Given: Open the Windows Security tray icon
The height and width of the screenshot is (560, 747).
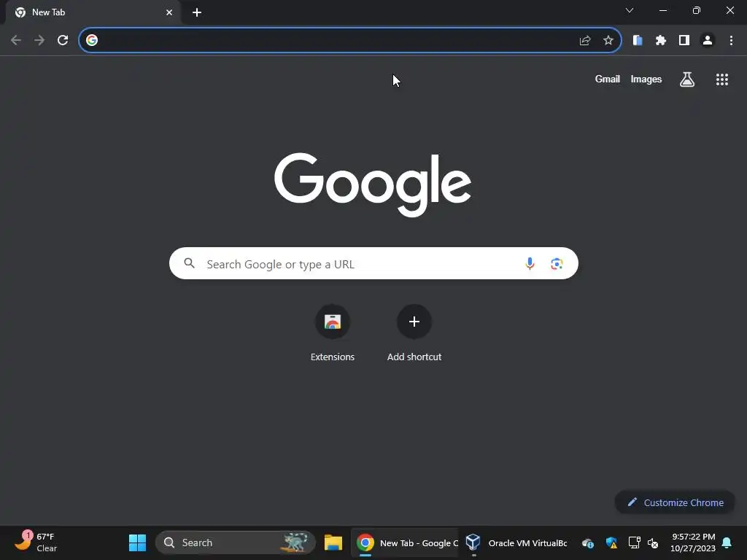Looking at the screenshot, I should click(x=611, y=542).
